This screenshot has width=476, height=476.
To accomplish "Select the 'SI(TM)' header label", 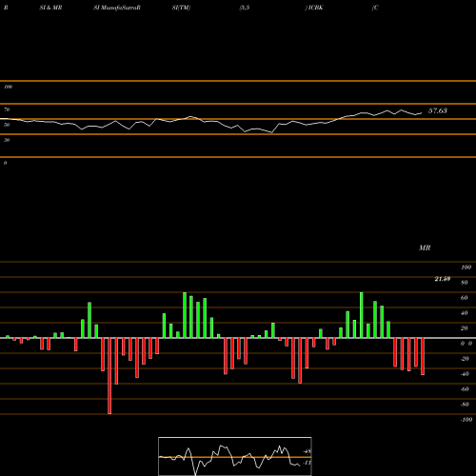I will click(181, 8).
